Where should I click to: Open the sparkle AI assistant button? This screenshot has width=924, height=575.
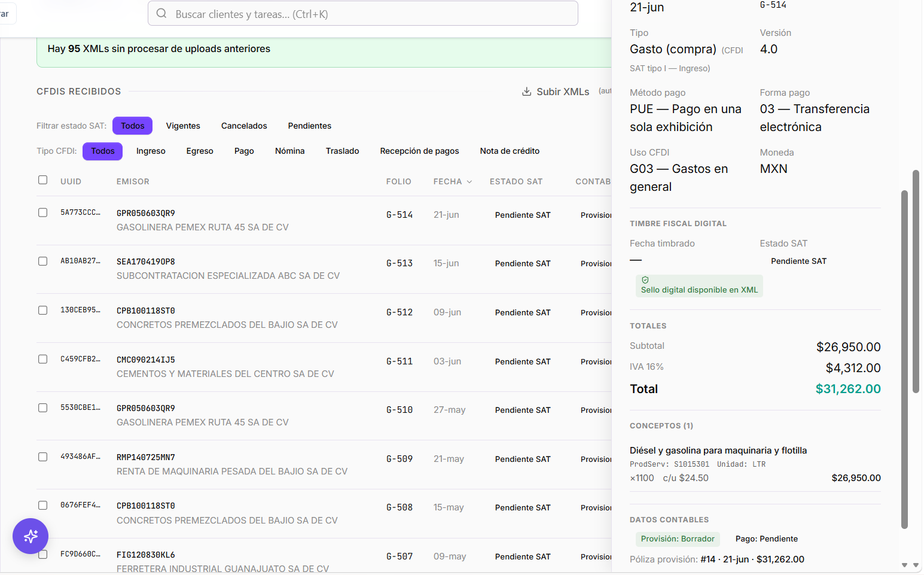click(31, 536)
